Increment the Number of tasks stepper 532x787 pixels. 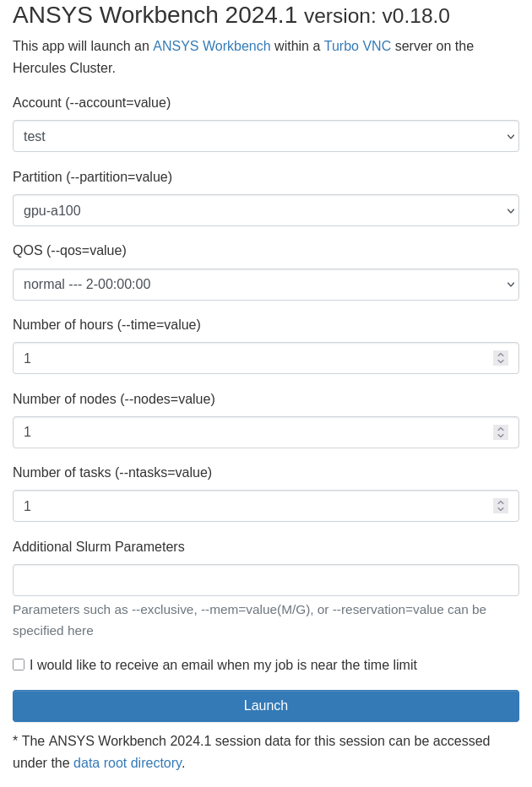(x=501, y=502)
